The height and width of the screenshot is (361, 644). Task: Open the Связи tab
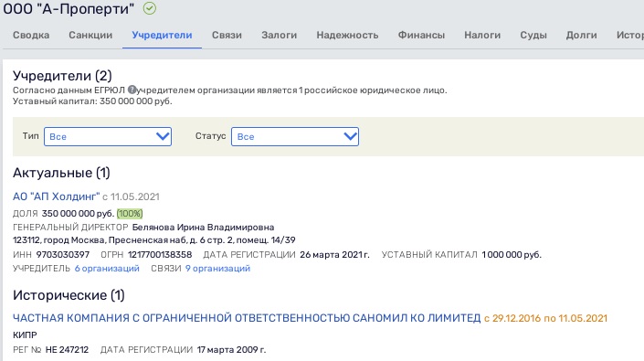click(227, 36)
